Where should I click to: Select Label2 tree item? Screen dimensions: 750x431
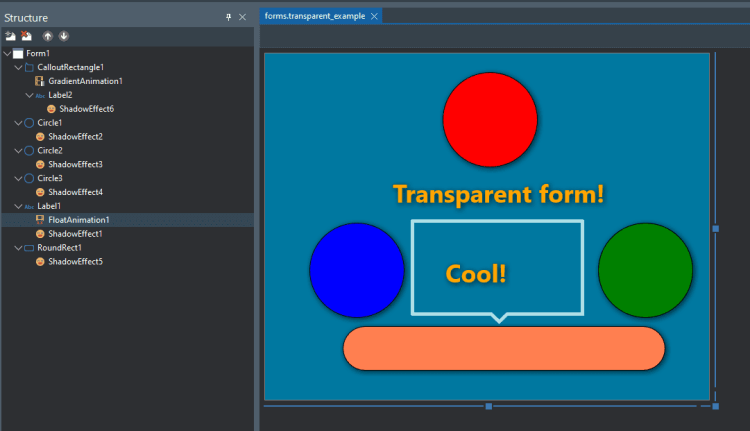point(60,95)
